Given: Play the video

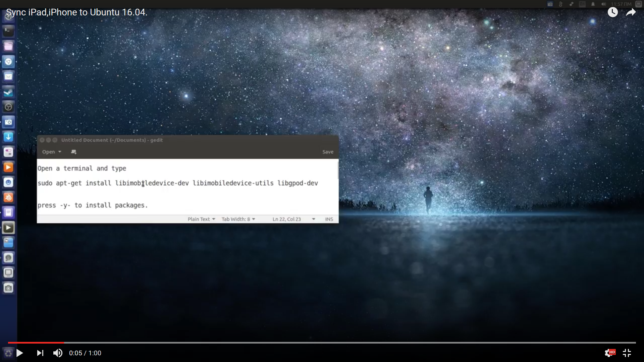Looking at the screenshot, I should click(19, 353).
